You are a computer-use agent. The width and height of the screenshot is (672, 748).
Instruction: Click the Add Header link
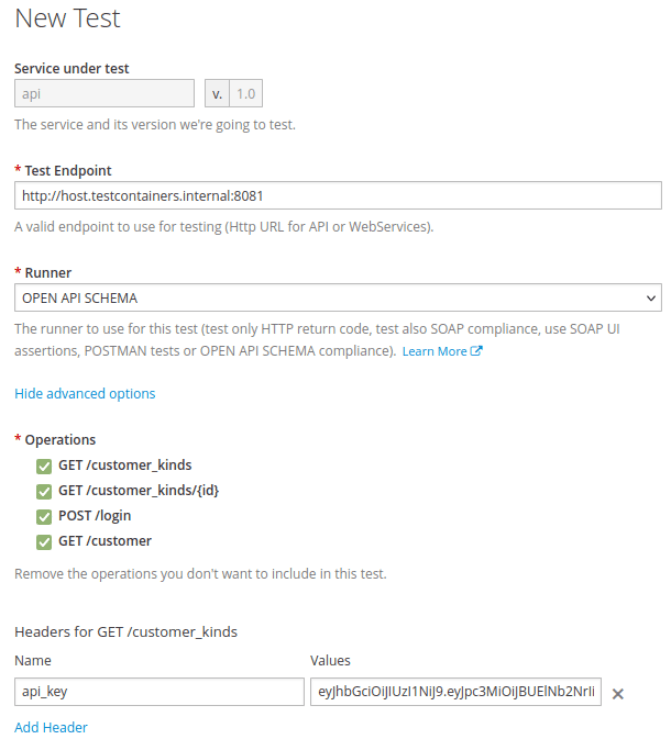51,728
